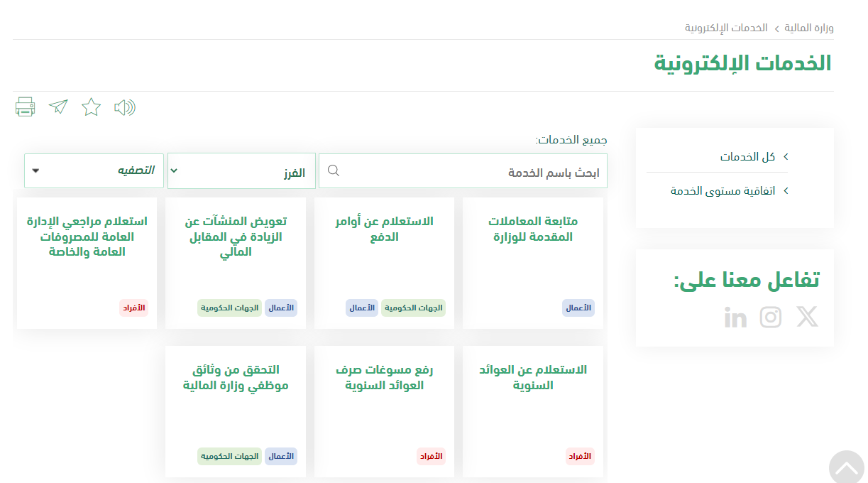Open the الفرز sort dropdown

[241, 171]
